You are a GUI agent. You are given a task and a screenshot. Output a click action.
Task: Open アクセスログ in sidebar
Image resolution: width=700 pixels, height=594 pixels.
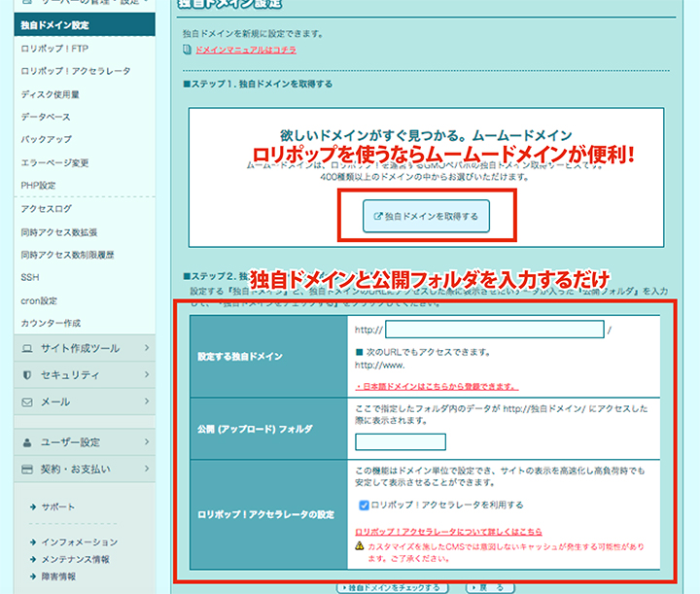tap(46, 208)
